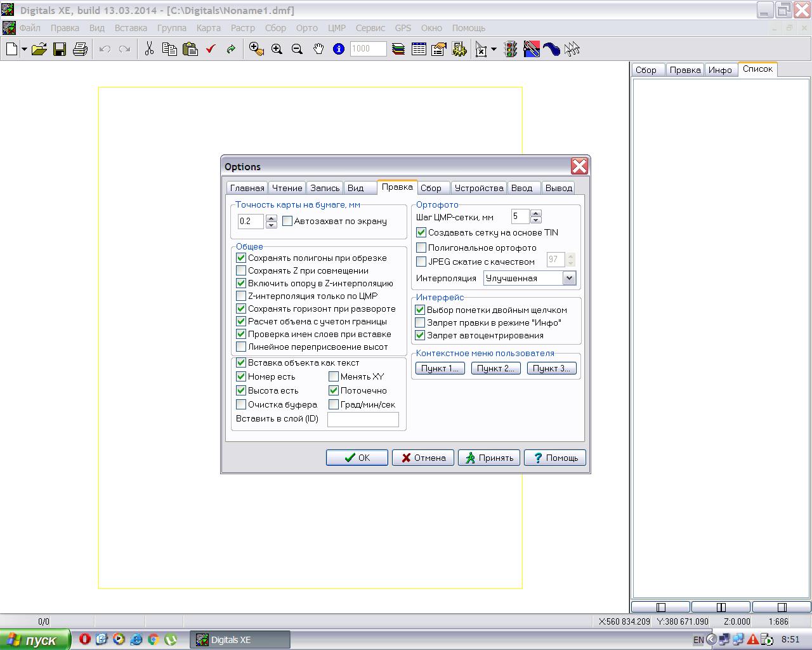Click the scale value field showing 1000
The height and width of the screenshot is (650, 812).
pos(368,49)
